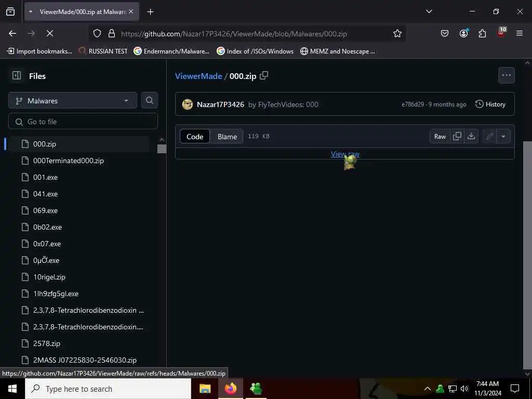Open taskbar volume speaker icon

pyautogui.click(x=464, y=389)
